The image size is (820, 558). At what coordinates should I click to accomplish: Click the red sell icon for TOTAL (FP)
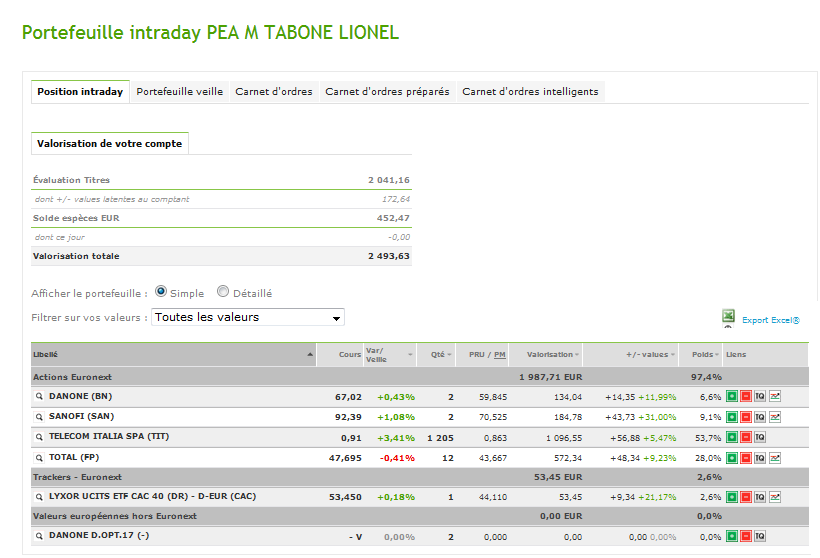tap(746, 458)
